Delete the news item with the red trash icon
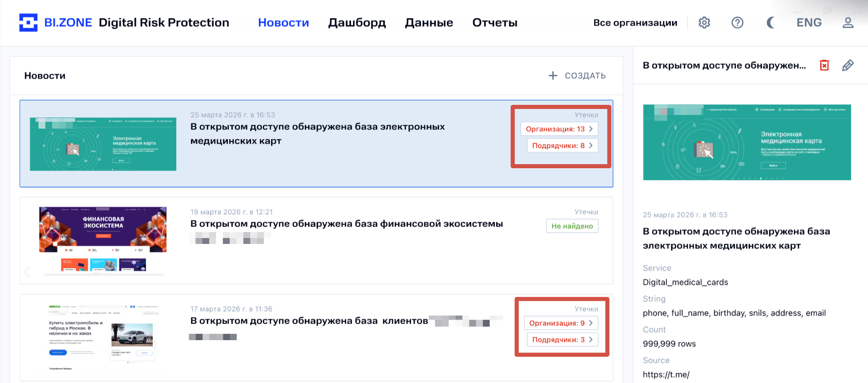Image resolution: width=868 pixels, height=383 pixels. 824,65
